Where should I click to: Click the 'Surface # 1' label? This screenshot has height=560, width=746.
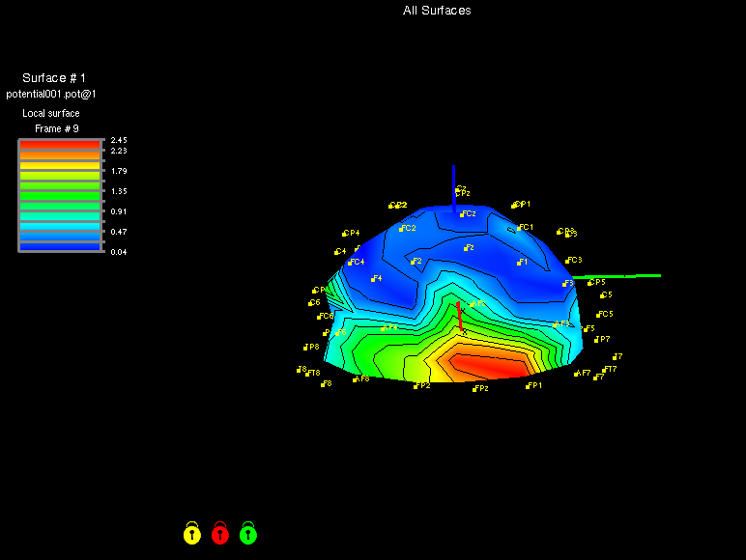coord(54,78)
